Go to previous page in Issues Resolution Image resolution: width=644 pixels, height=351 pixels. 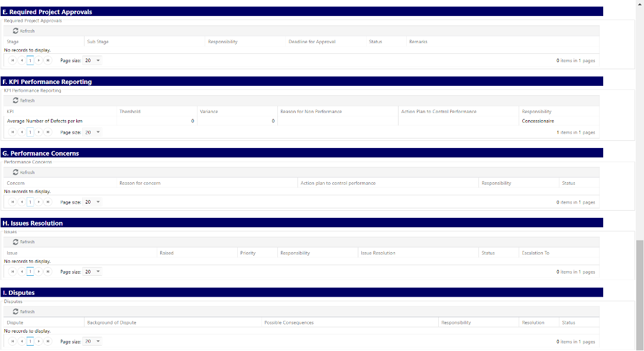pyautogui.click(x=21, y=271)
